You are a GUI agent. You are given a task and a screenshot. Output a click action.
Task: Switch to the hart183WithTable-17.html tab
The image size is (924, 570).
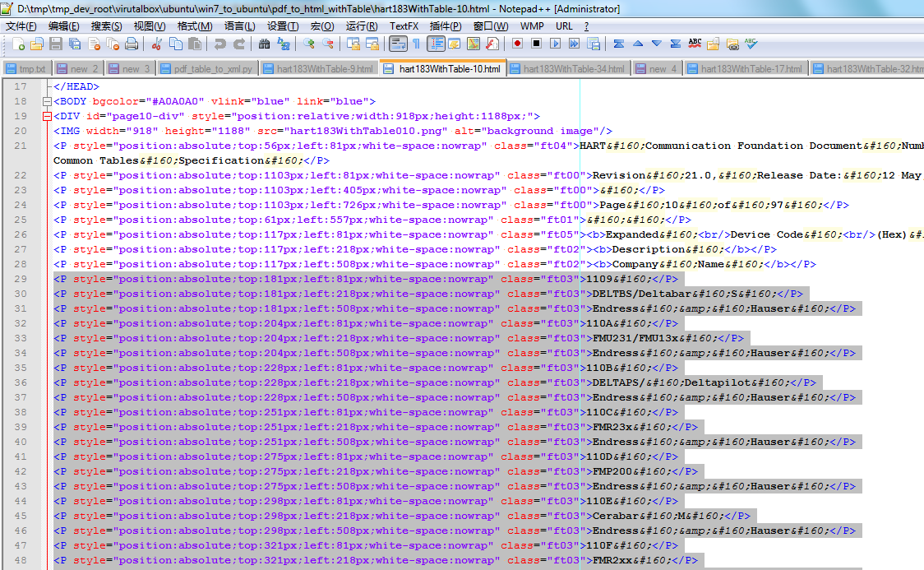(746, 68)
